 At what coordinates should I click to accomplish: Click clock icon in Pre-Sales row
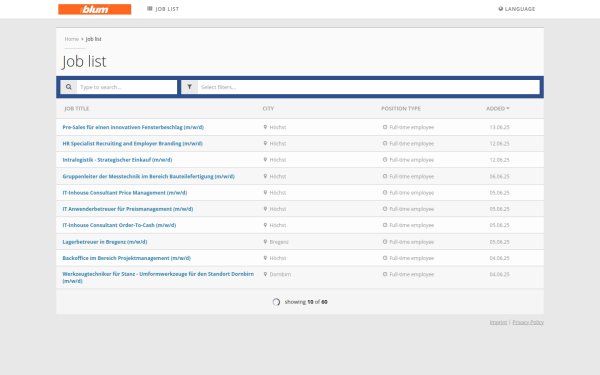coord(385,127)
